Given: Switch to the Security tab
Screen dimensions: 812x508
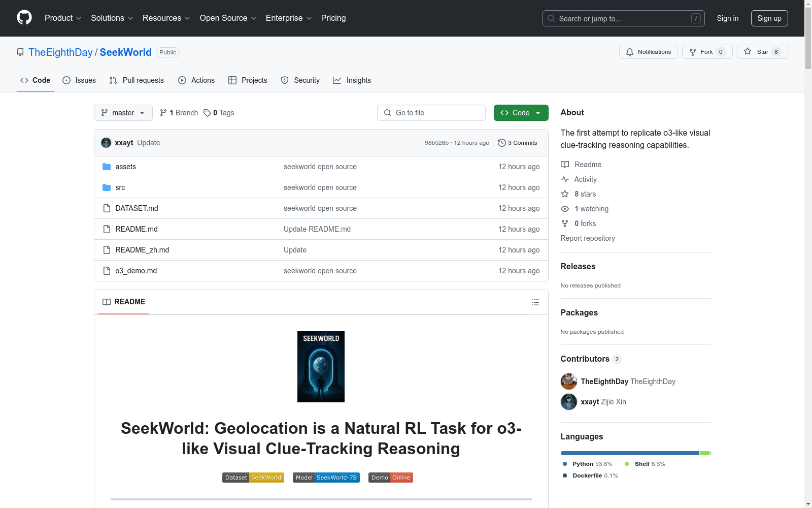Looking at the screenshot, I should [300, 80].
